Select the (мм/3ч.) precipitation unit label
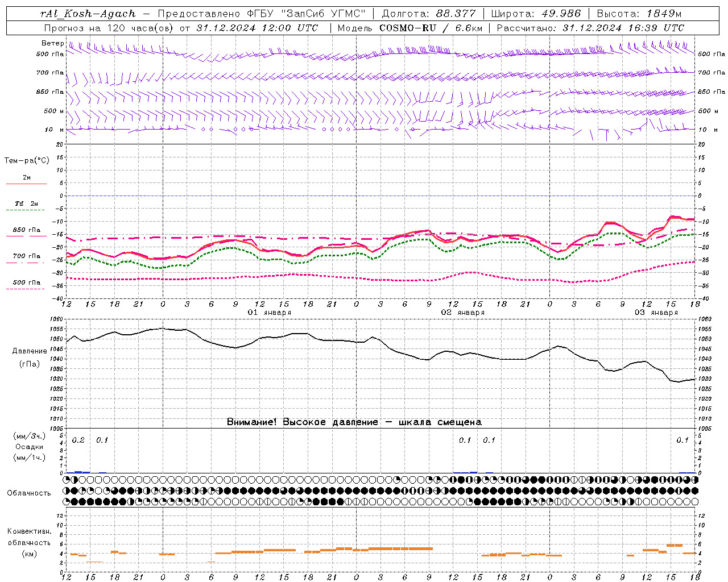728x582 pixels. (30, 436)
